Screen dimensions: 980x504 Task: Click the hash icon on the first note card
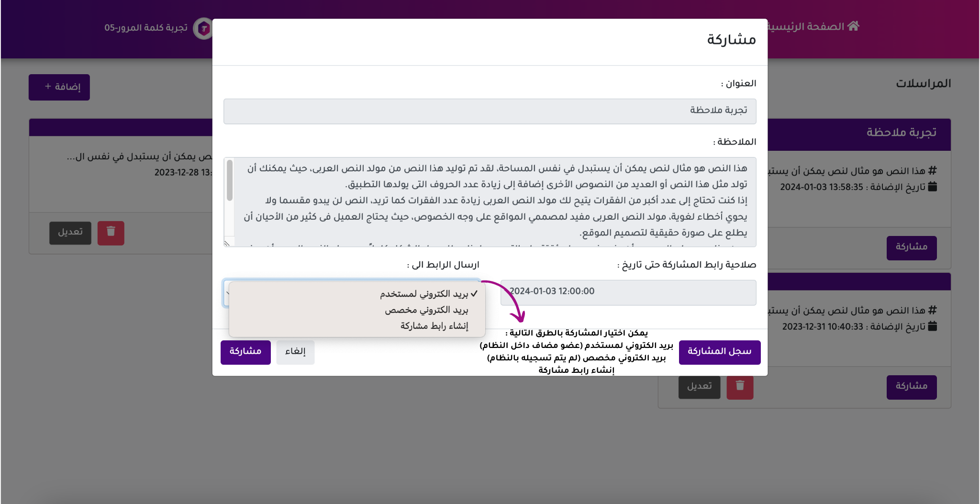tap(932, 171)
